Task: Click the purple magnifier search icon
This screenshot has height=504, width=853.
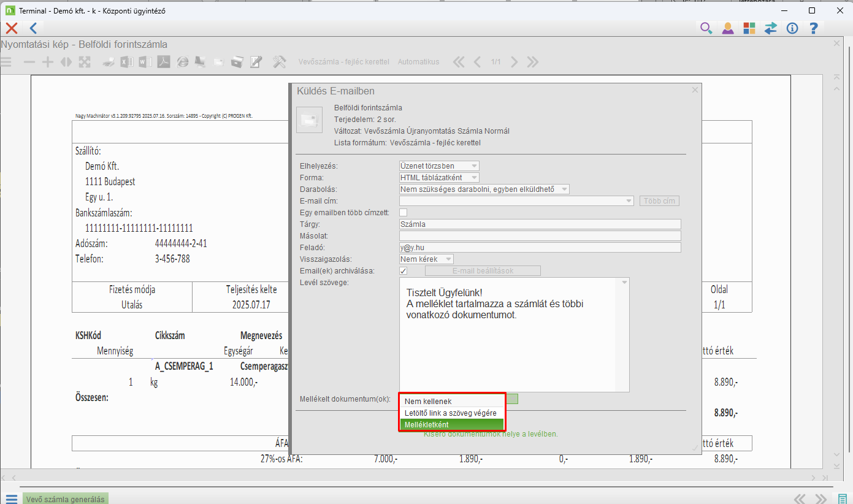Action: point(706,28)
